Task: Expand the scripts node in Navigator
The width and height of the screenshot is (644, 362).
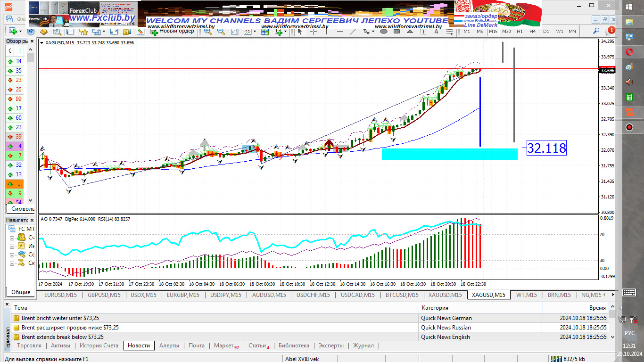Action: (12, 263)
